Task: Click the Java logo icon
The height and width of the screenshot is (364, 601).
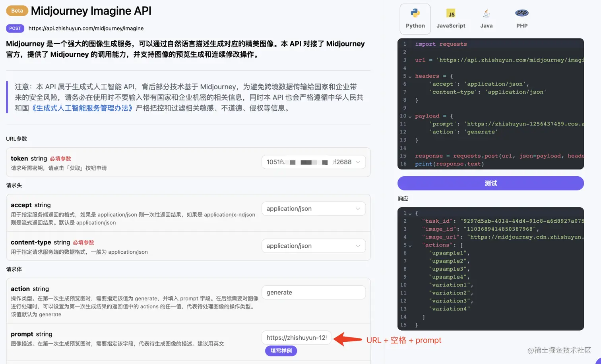Action: coord(486,13)
